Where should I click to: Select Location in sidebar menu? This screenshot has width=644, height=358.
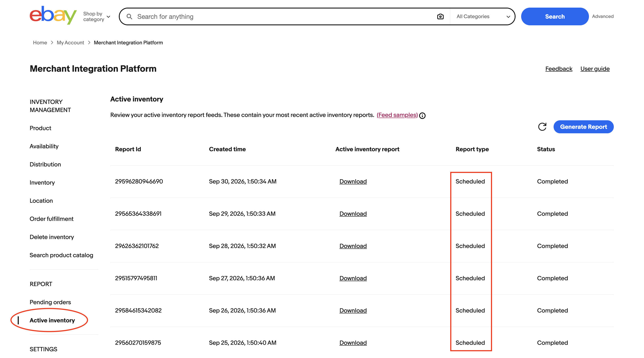coord(41,201)
